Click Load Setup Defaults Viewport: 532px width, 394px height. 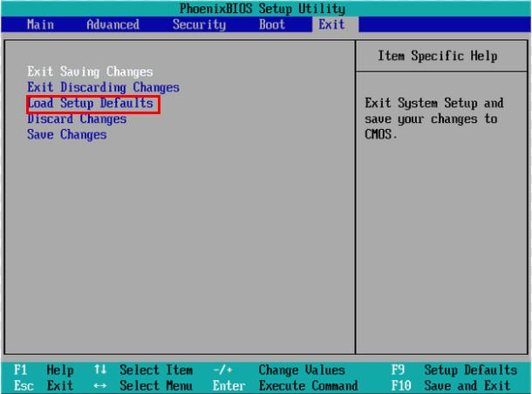click(92, 103)
